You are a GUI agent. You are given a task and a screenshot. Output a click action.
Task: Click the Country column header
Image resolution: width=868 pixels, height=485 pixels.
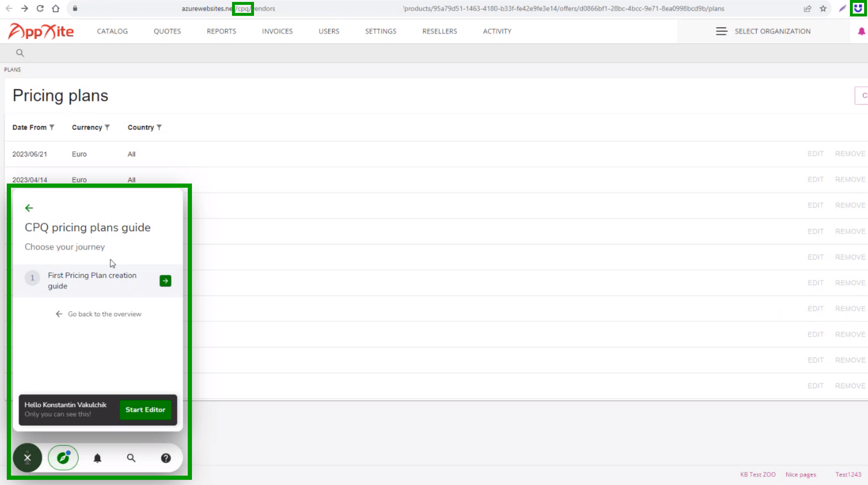point(141,127)
